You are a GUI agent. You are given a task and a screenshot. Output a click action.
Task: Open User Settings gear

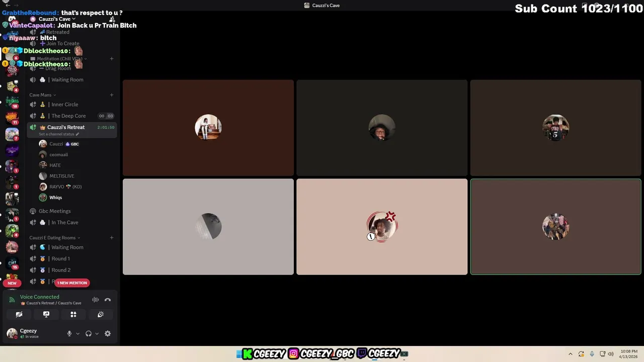(108, 333)
